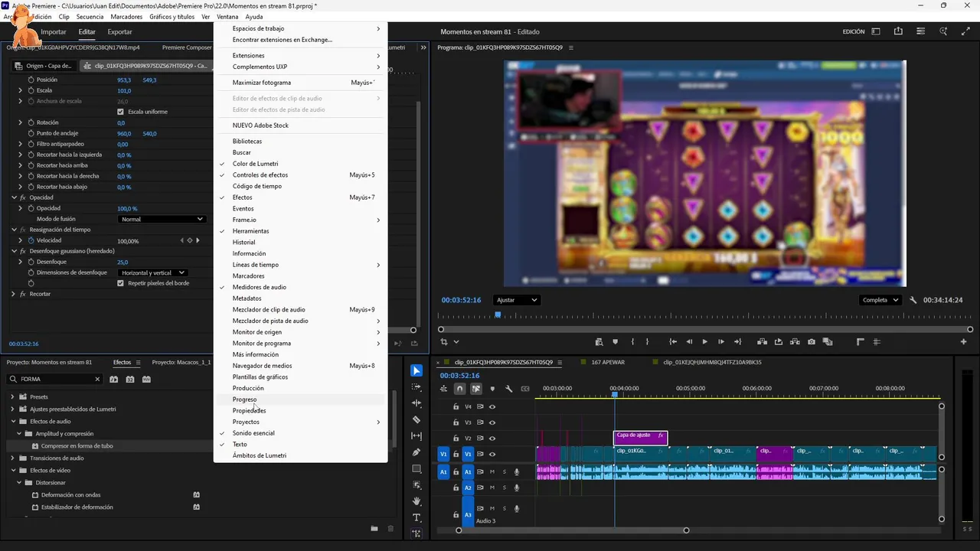
Task: Open the Exportar workspace tab
Action: coord(119,32)
